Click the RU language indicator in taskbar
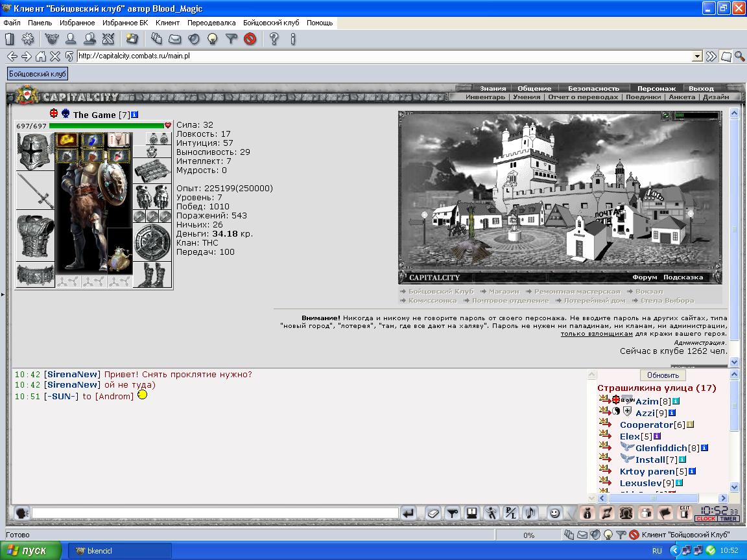747x560 pixels. click(x=657, y=550)
